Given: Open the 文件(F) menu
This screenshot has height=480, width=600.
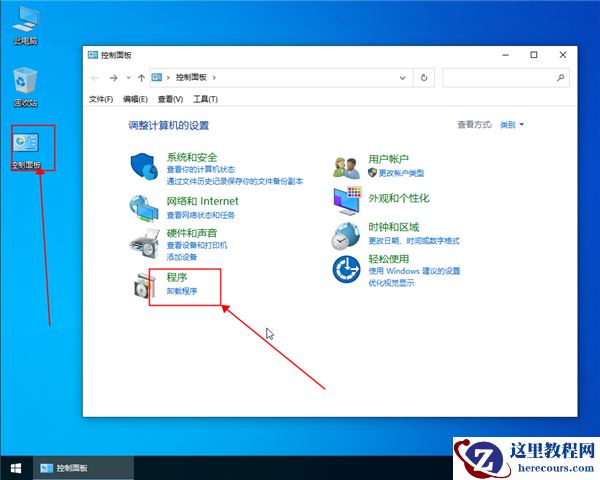Looking at the screenshot, I should 101,99.
